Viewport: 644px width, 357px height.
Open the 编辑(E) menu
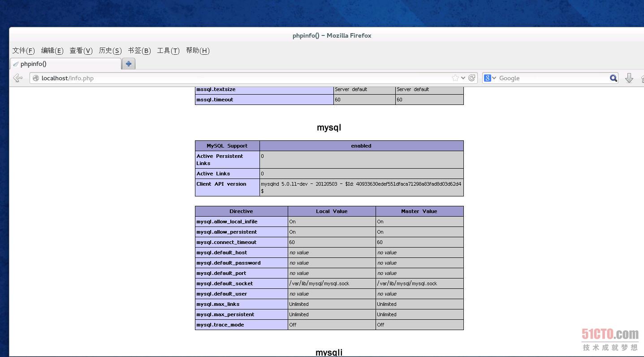point(52,50)
